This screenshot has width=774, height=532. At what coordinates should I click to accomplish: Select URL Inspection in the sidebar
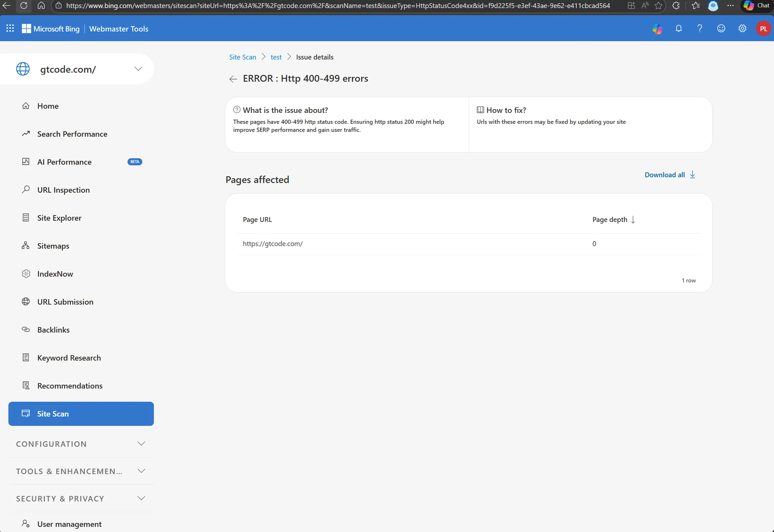(x=63, y=190)
